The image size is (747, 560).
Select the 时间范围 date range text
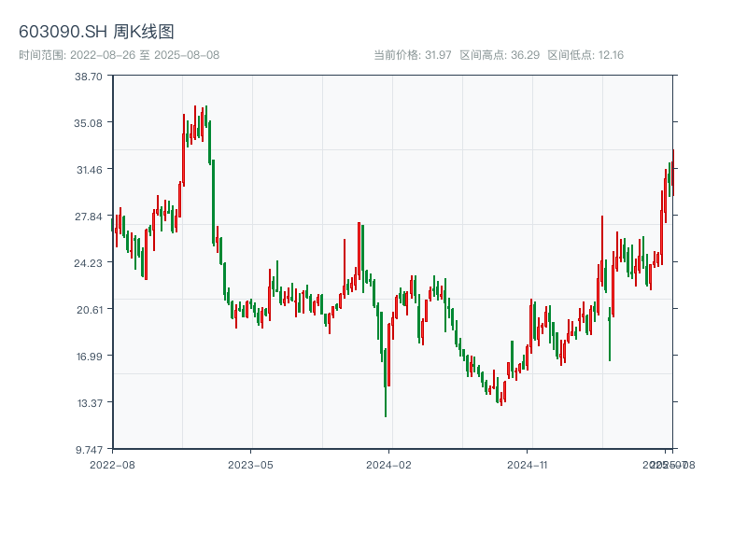[x=119, y=55]
